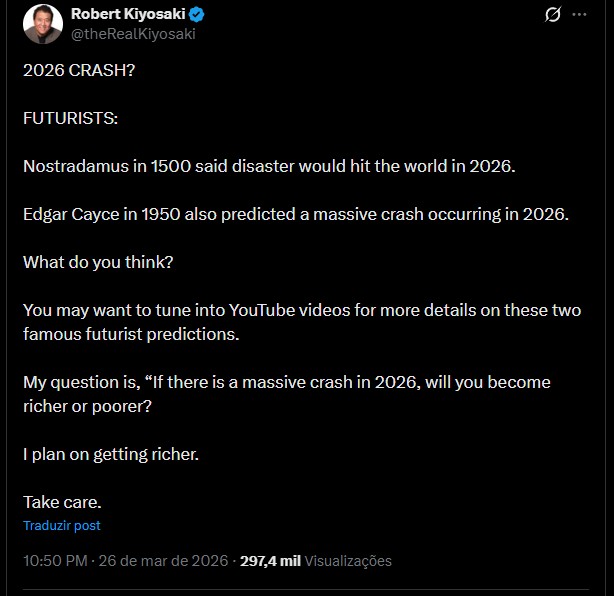Click the Robert Kiyosaki display name

(x=129, y=14)
